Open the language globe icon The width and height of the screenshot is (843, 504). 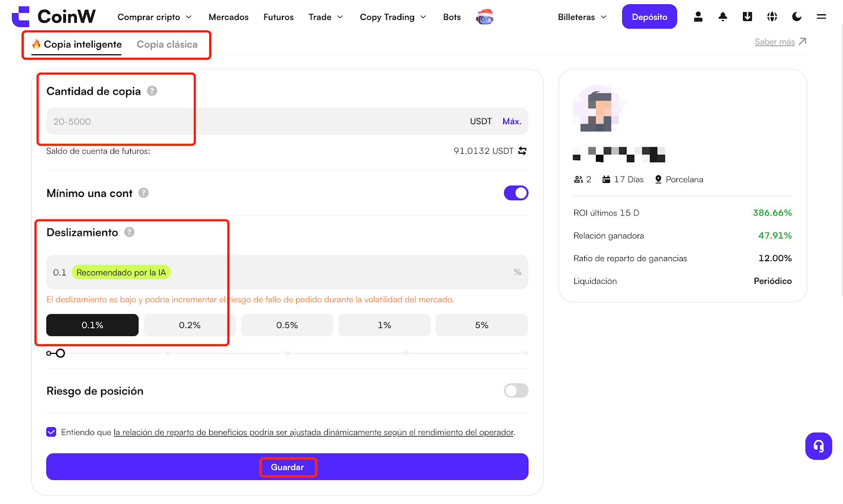coord(772,17)
